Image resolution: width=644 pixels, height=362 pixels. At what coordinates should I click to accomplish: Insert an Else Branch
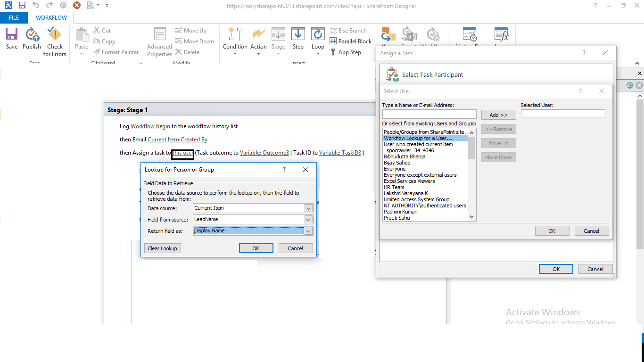(348, 30)
